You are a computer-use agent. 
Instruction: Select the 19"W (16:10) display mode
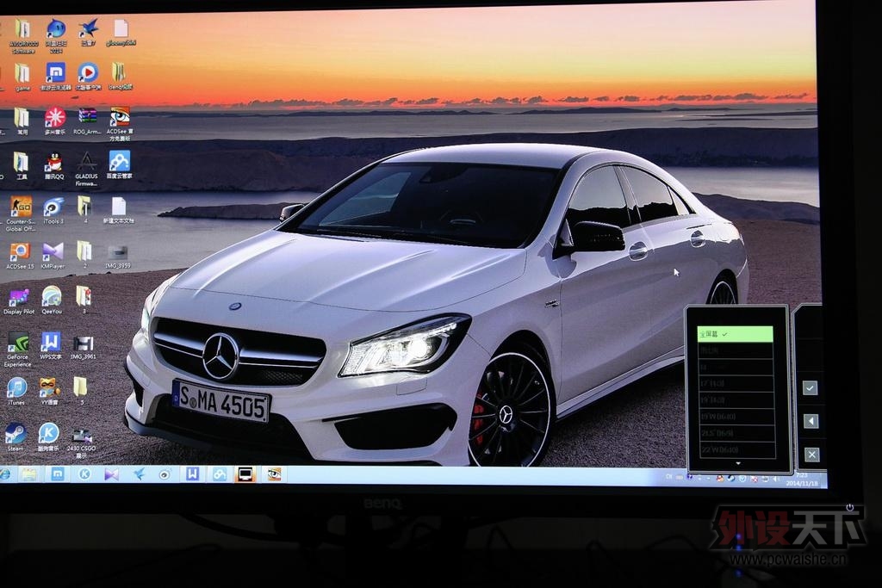point(737,417)
